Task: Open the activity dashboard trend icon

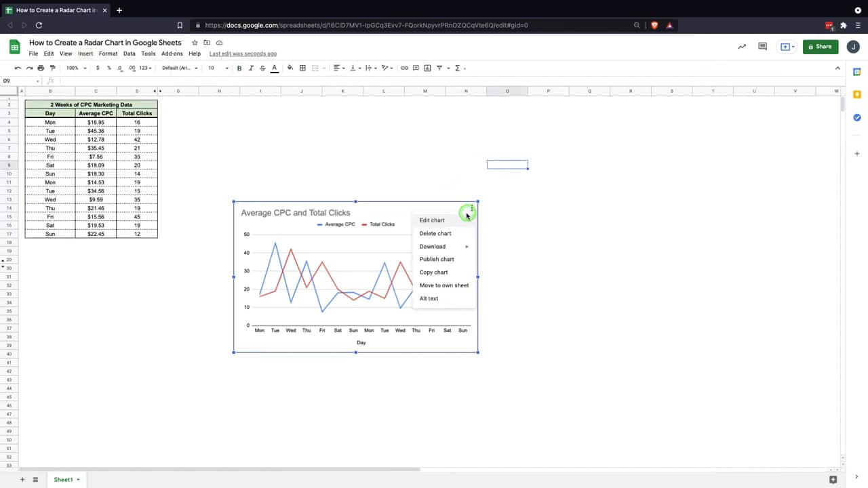Action: click(x=742, y=47)
